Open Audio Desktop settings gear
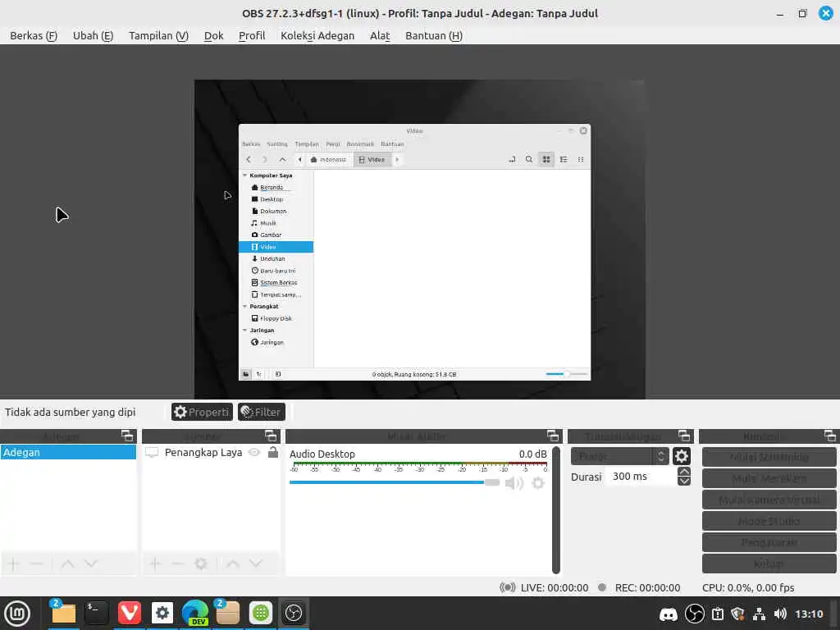Screen dimensions: 840x630 tap(538, 483)
